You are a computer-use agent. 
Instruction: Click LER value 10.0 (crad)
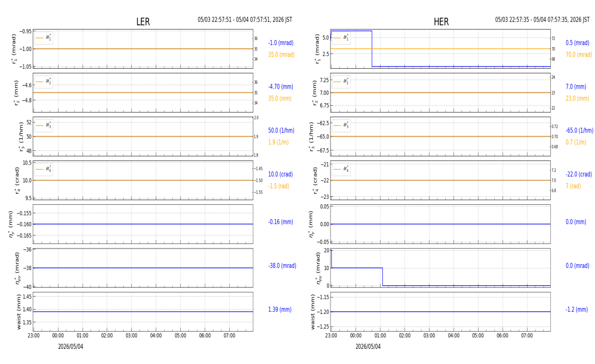(x=280, y=174)
